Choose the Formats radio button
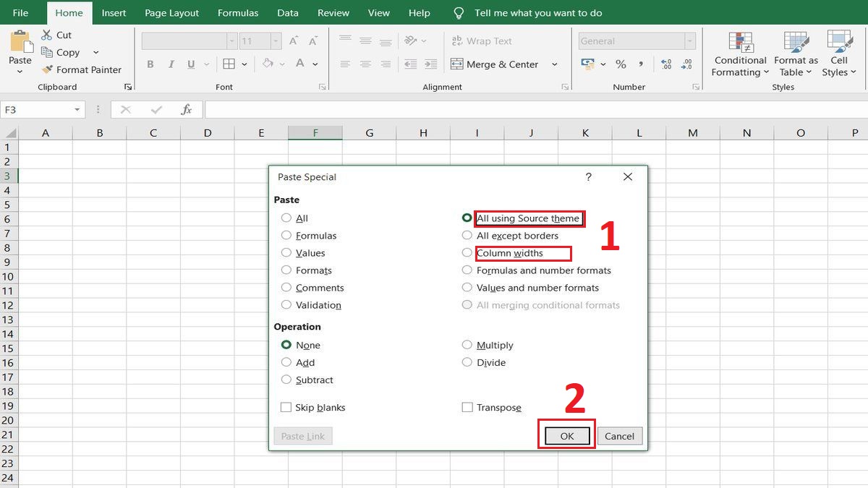 click(286, 270)
